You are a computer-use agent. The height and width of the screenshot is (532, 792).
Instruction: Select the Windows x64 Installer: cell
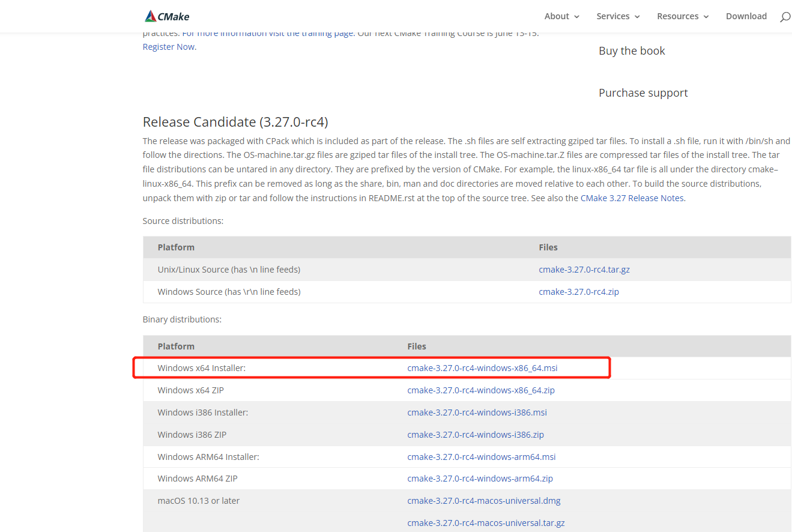click(x=202, y=368)
